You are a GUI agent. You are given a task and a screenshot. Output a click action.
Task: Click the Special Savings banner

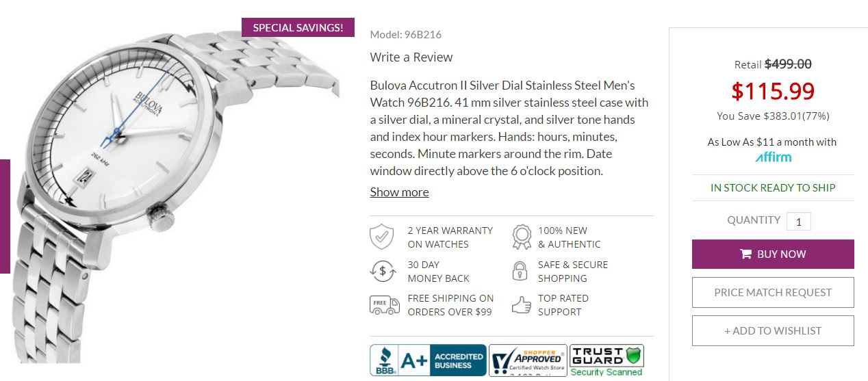(x=298, y=28)
